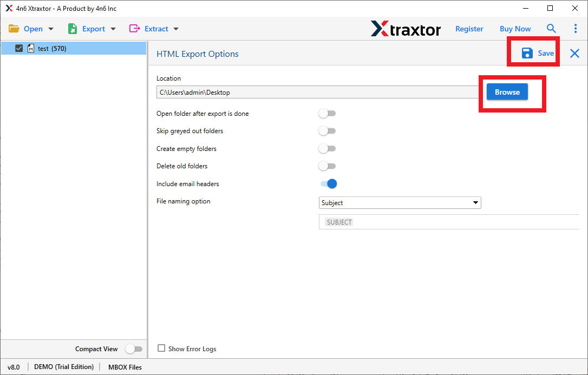Click the Xtraxtor logo
The width and height of the screenshot is (588, 375).
(x=406, y=29)
